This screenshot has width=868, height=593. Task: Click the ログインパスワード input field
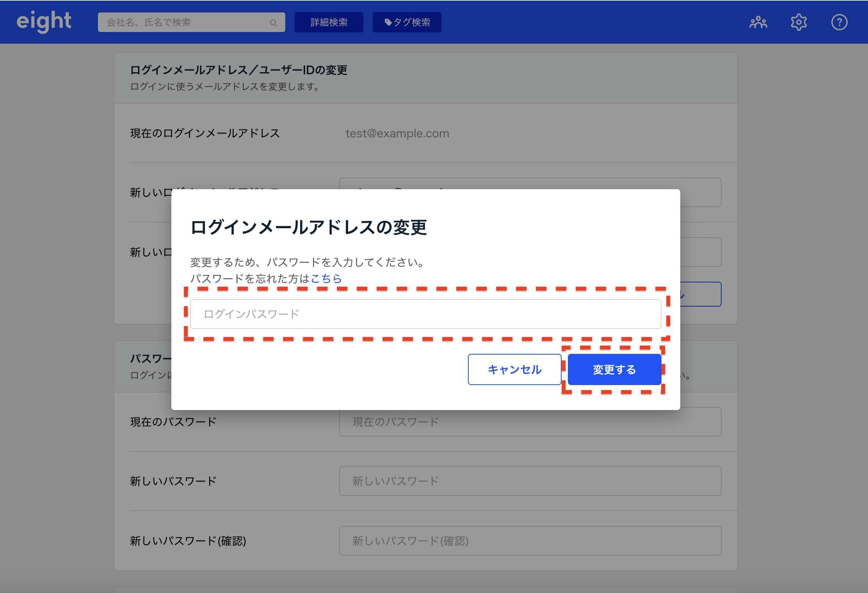(x=425, y=314)
